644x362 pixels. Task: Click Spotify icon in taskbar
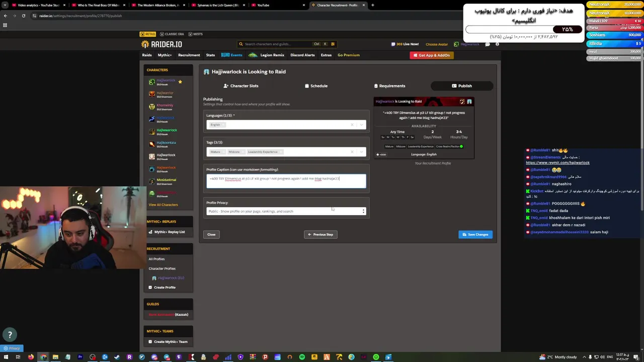coord(302,357)
